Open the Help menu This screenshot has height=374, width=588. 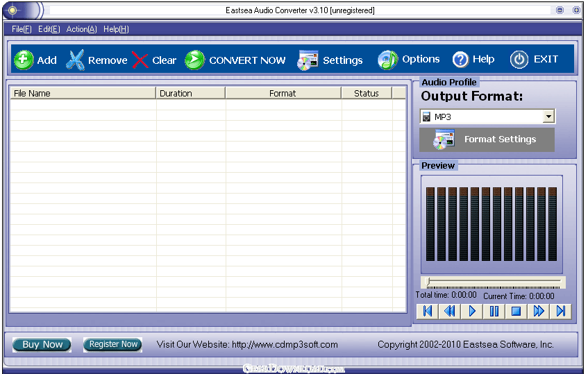(x=116, y=29)
